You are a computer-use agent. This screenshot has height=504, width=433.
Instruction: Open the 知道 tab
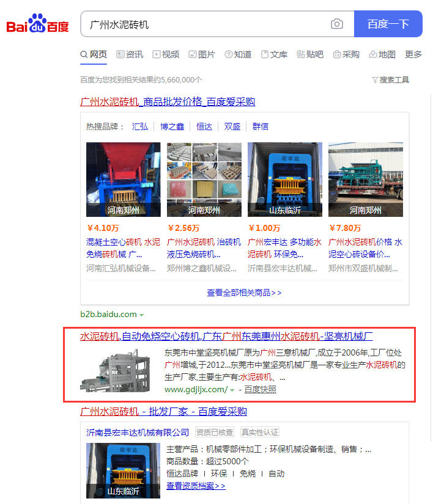pos(238,54)
